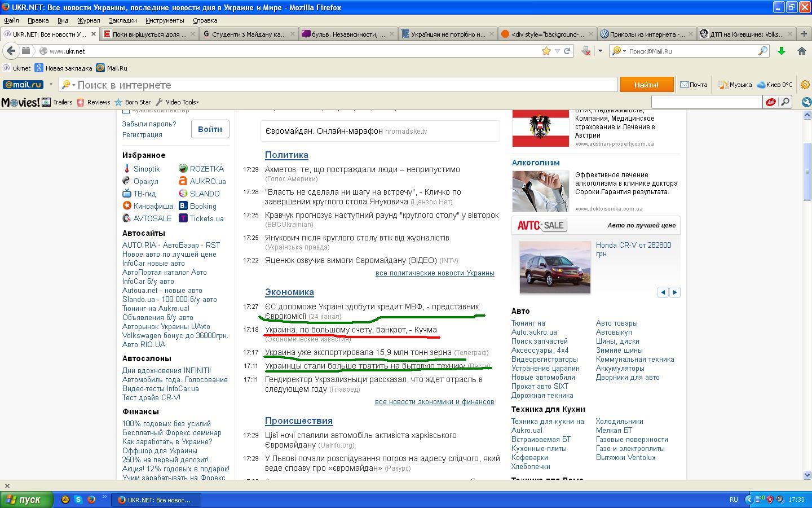Open Firefox downloads with the green arrow
Viewport: 812px width, 508px height.
tap(782, 51)
